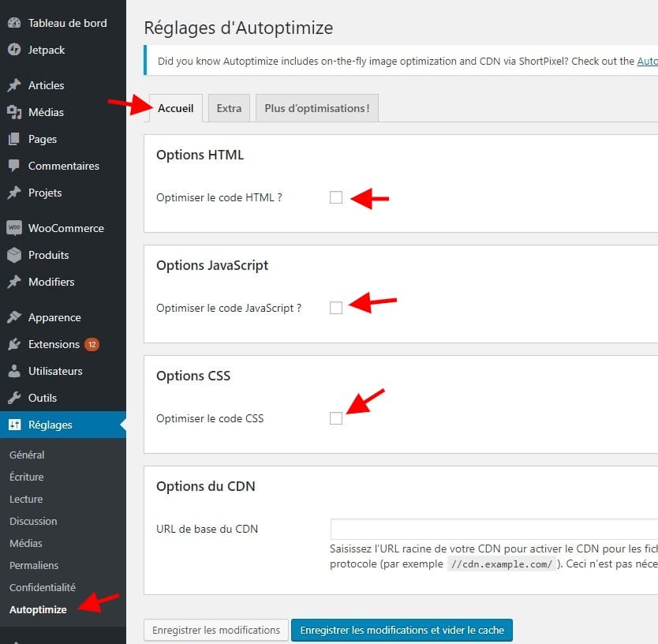
Task: Open Jetpack via its sidebar icon
Action: coord(14,50)
